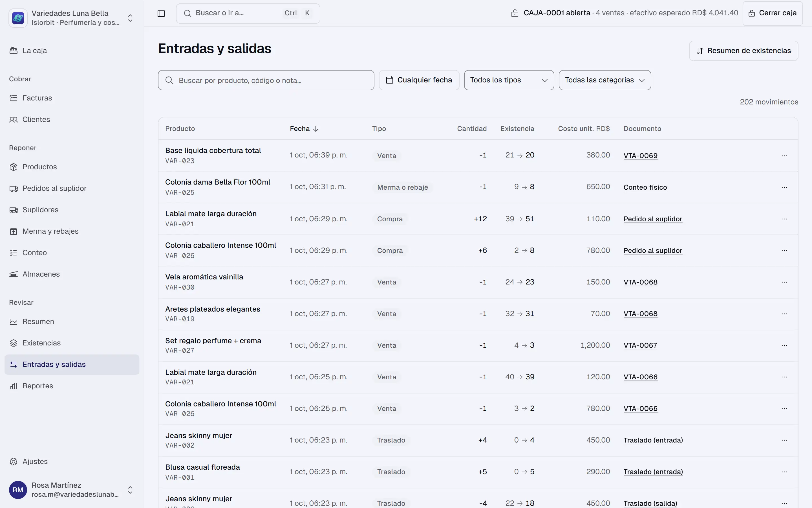The image size is (812, 508).
Task: Click the Variedades Luna Bella logo icon
Action: pyautogui.click(x=18, y=18)
